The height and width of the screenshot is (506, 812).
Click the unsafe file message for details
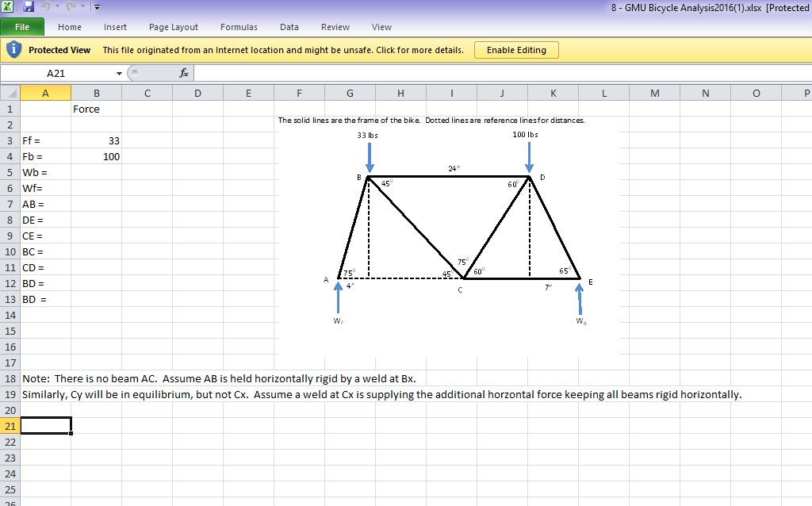[283, 50]
